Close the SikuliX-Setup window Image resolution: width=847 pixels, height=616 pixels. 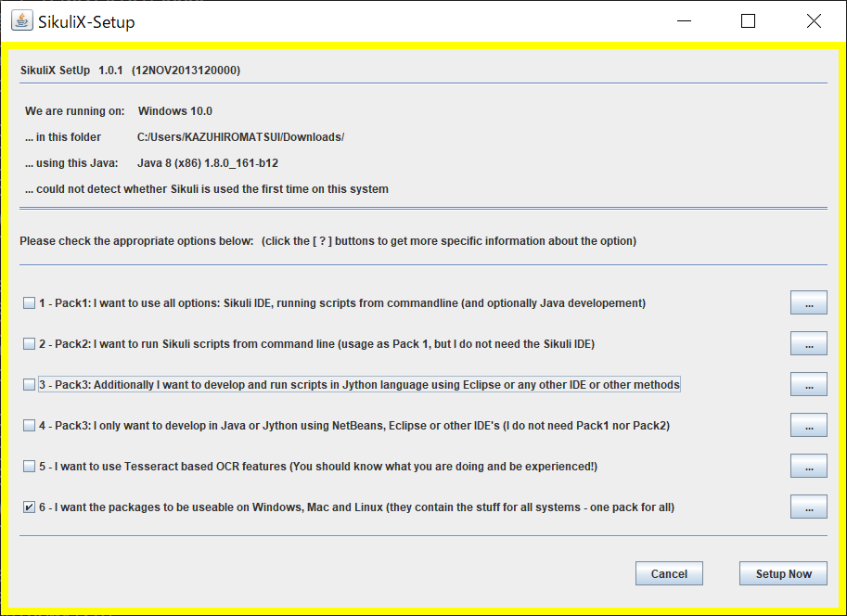(x=814, y=21)
